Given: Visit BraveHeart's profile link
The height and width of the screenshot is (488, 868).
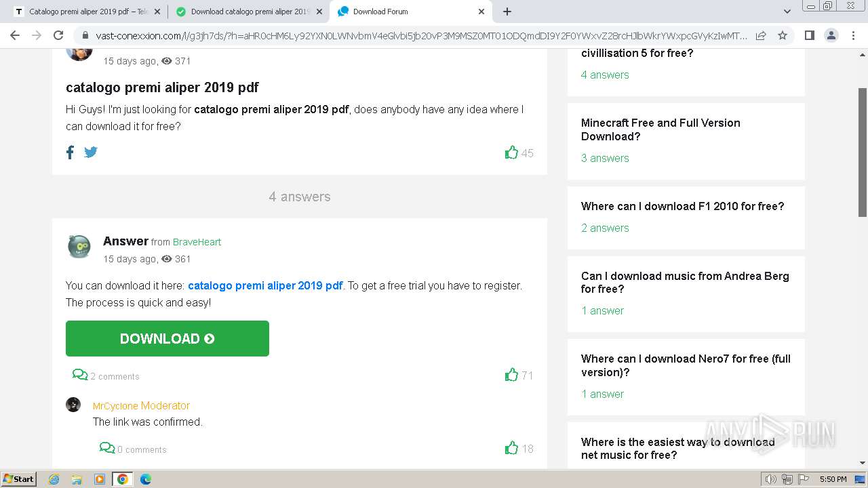Looking at the screenshot, I should [197, 242].
